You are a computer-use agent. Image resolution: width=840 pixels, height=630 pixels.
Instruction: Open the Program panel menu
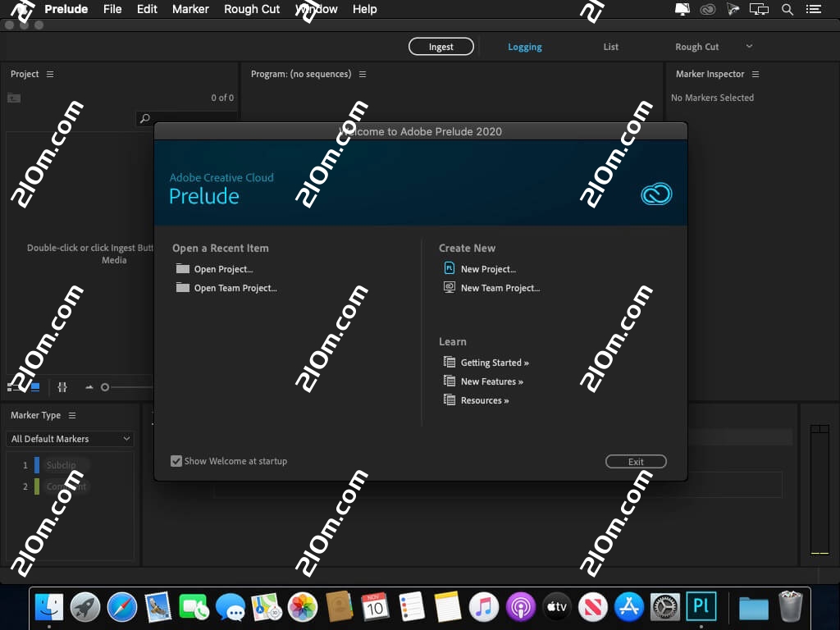coord(363,74)
